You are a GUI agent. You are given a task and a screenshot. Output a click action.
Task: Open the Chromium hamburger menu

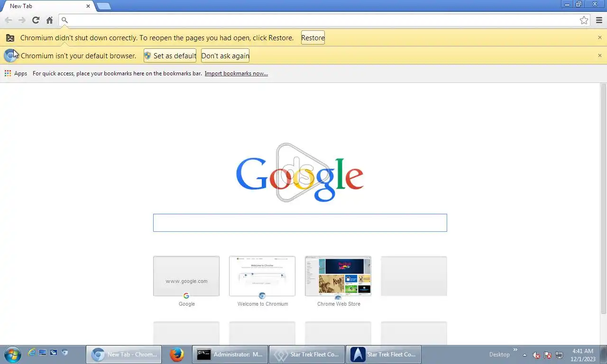[x=599, y=20]
